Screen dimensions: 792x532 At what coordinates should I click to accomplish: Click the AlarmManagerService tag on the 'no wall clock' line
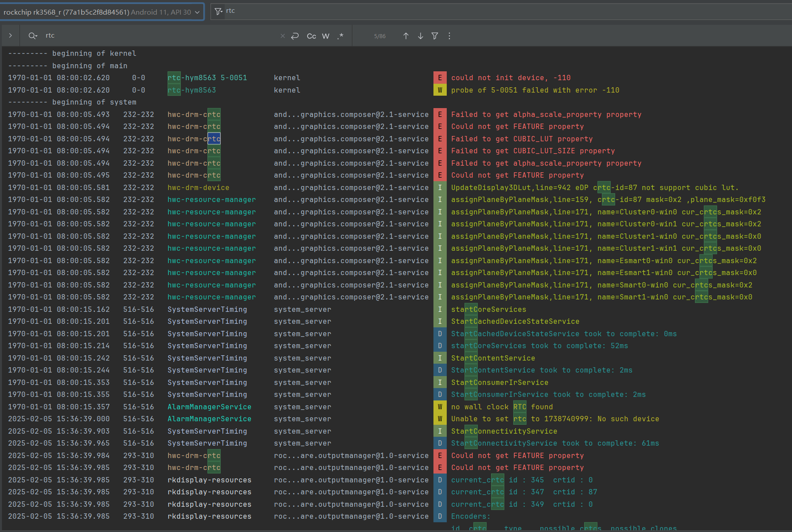pyautogui.click(x=209, y=407)
